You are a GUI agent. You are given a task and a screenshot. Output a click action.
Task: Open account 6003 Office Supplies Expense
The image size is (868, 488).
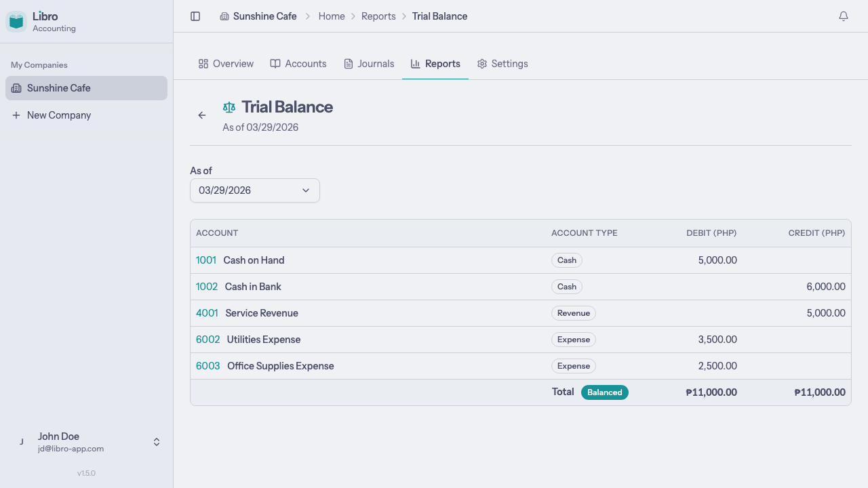(208, 365)
